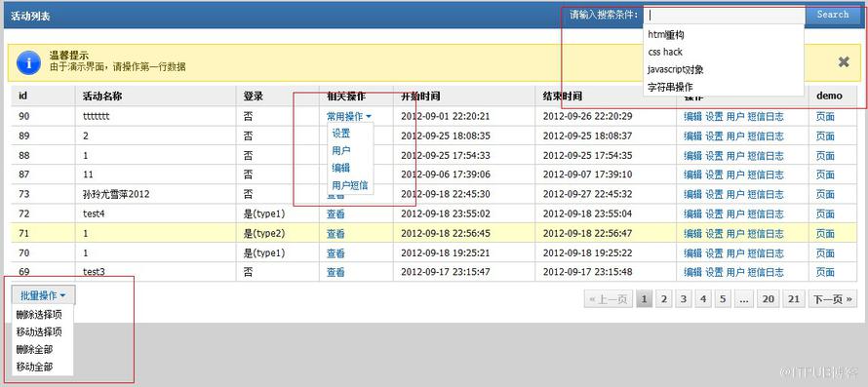The width and height of the screenshot is (868, 387).
Task: Click 查看 link in row 70
Action: tap(335, 253)
